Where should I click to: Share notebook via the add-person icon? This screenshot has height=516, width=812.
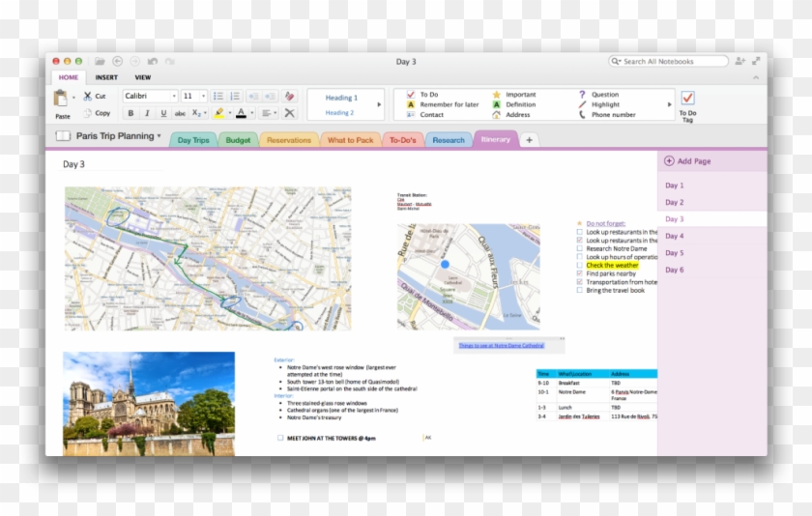[x=740, y=61]
